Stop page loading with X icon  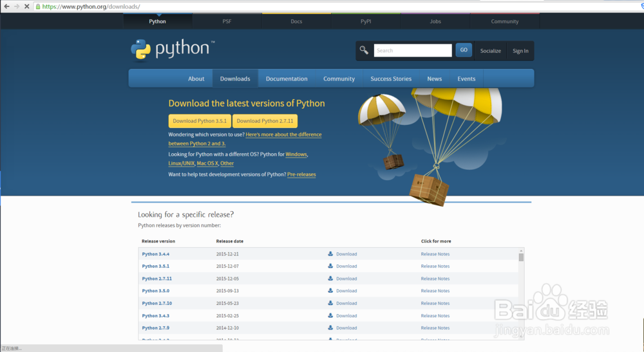[x=26, y=6]
